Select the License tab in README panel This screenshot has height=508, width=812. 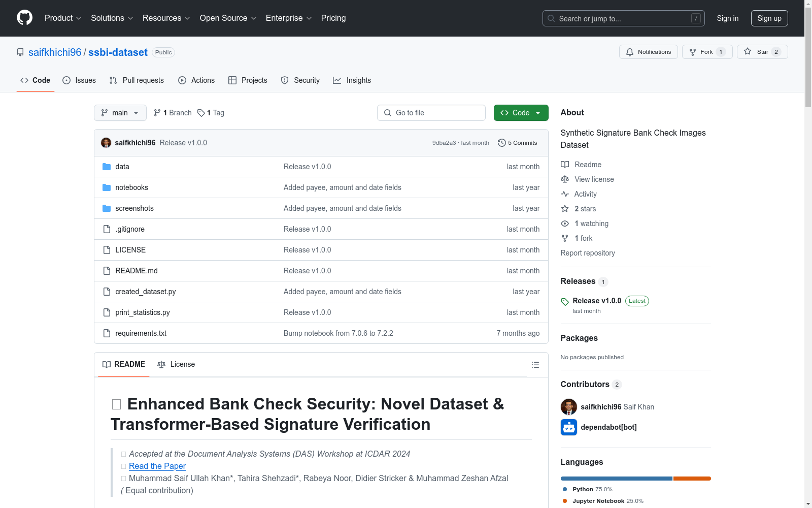pos(176,364)
